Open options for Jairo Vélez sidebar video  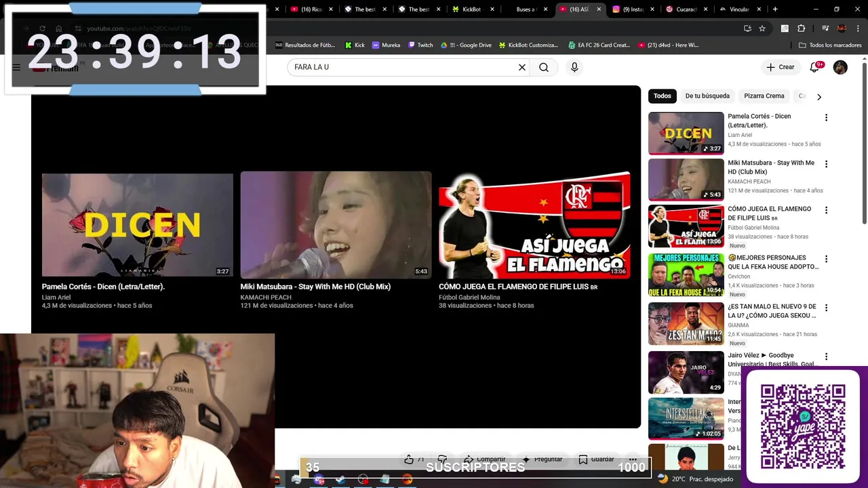[x=826, y=357]
